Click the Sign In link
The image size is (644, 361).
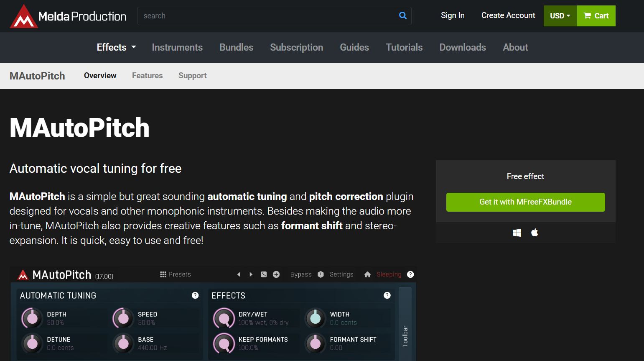point(453,15)
